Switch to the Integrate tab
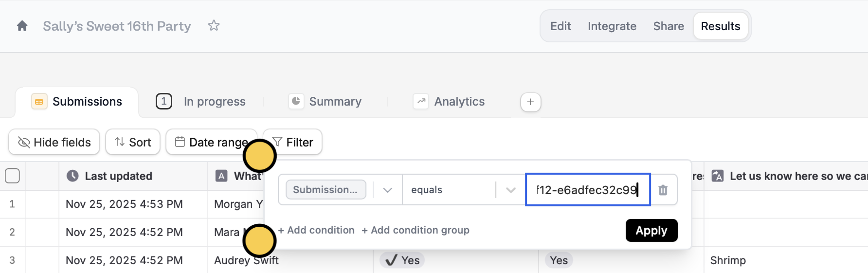868x273 pixels. (612, 26)
